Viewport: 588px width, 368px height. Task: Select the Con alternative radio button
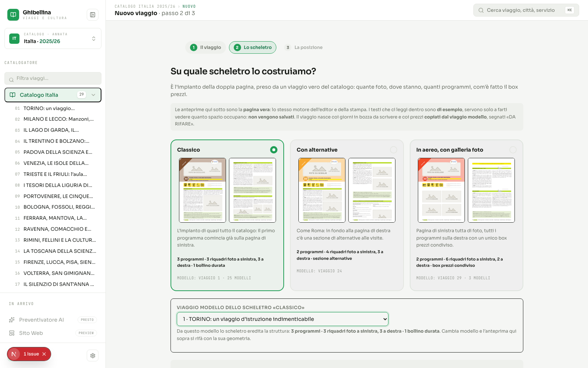pyautogui.click(x=394, y=150)
